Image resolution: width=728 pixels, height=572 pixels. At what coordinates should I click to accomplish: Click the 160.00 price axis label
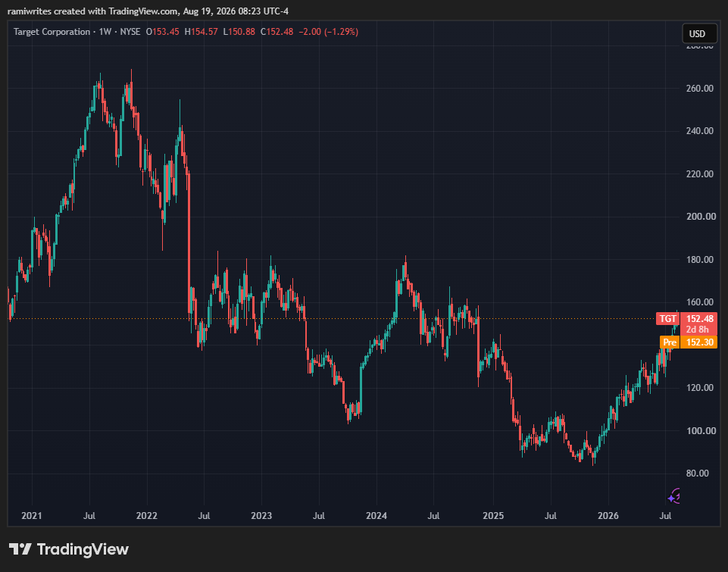click(700, 302)
